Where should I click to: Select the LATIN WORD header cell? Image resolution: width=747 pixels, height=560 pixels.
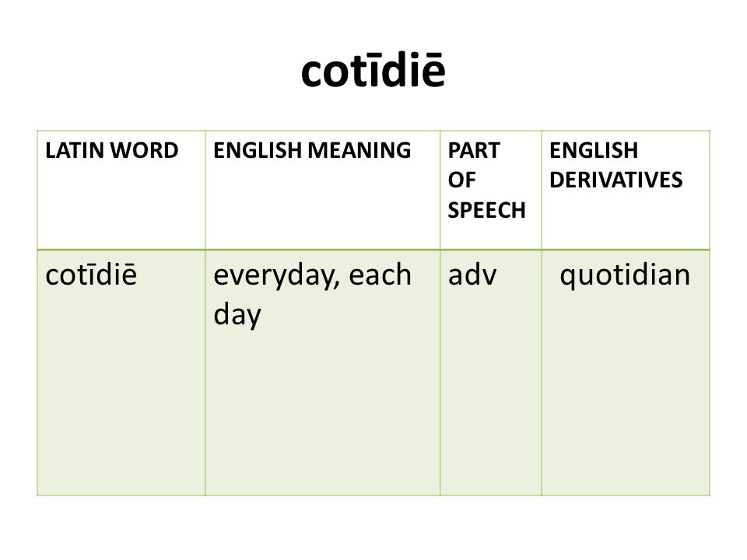click(121, 190)
